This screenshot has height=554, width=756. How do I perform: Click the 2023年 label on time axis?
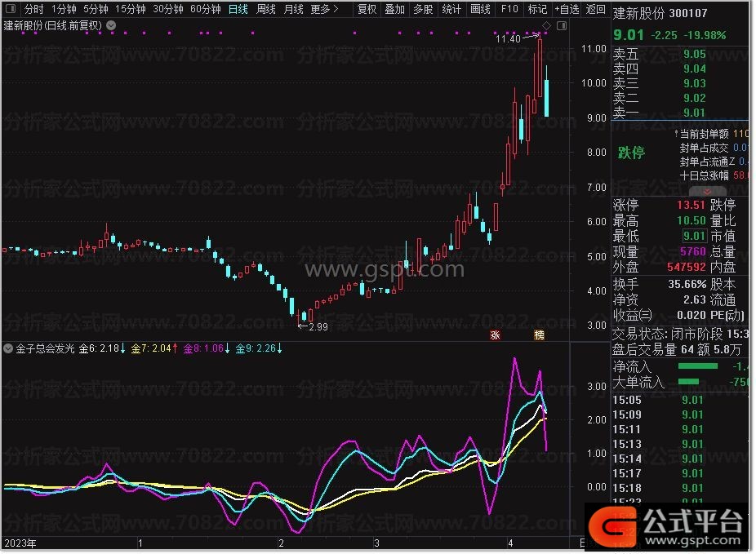[x=20, y=543]
